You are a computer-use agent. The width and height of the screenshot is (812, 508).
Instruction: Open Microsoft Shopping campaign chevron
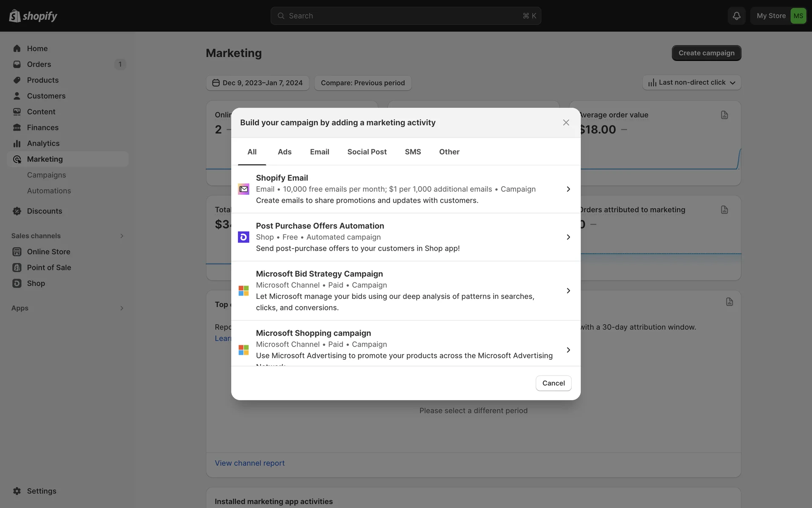[x=568, y=350]
